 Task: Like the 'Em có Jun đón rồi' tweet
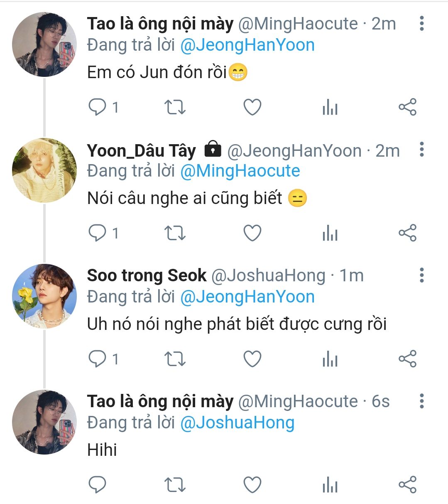252,107
